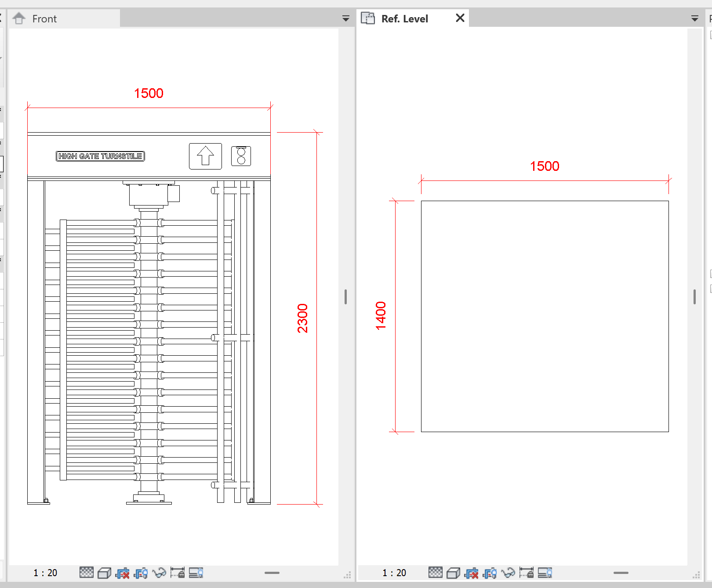
Task: Open Detail Level options in Front view
Action: [x=87, y=573]
